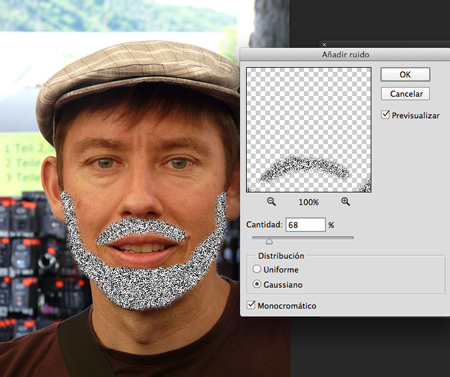Viewport: 450px width, 377px height.
Task: Zoom out the noise preview
Action: click(271, 201)
